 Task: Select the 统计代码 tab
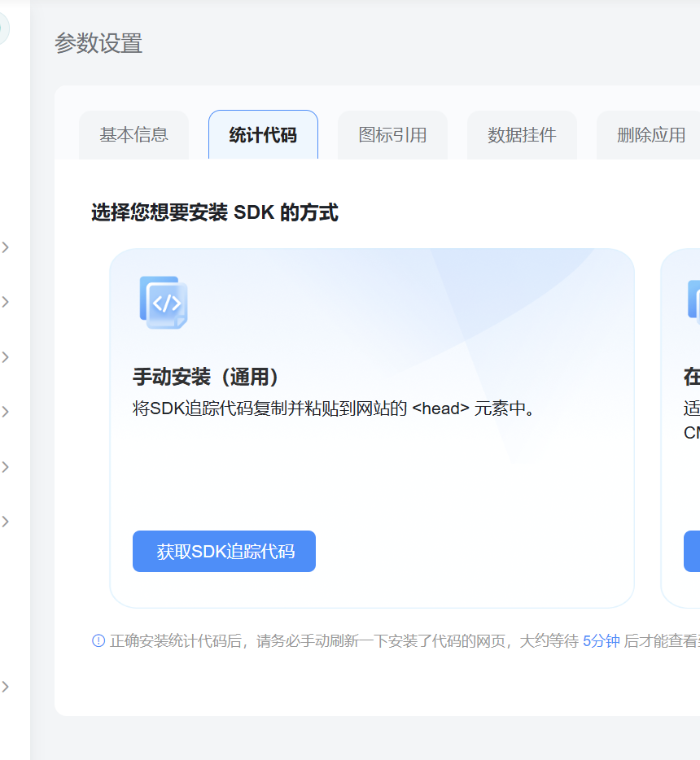[x=263, y=135]
